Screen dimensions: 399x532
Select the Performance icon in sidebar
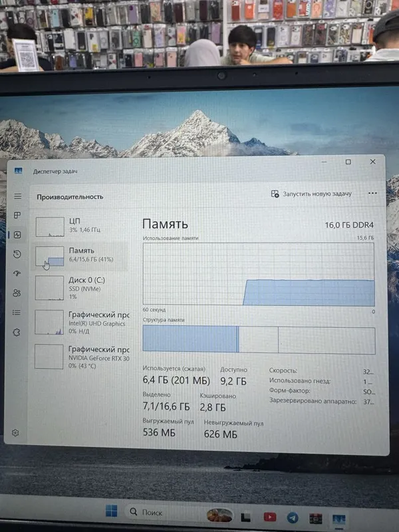[17, 235]
